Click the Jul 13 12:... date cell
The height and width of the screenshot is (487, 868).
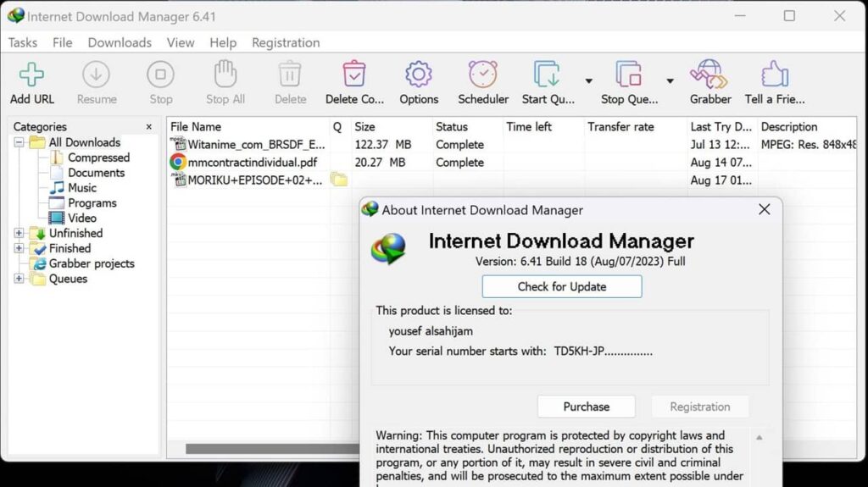[720, 145]
